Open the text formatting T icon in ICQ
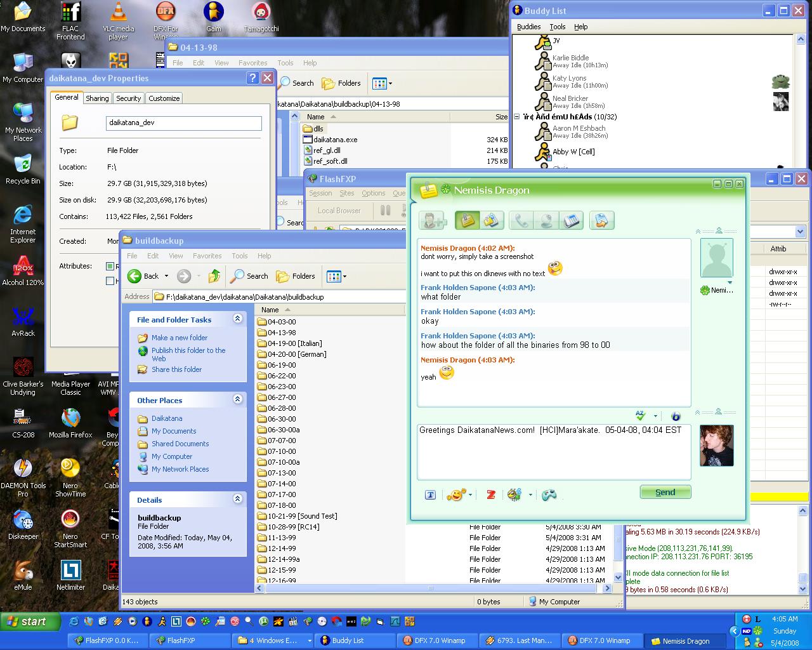 pos(430,495)
